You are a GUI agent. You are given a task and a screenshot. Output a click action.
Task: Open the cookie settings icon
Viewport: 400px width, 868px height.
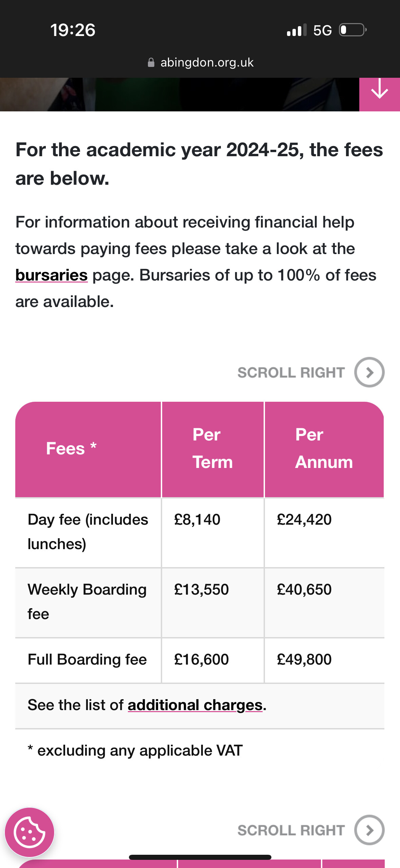(30, 832)
